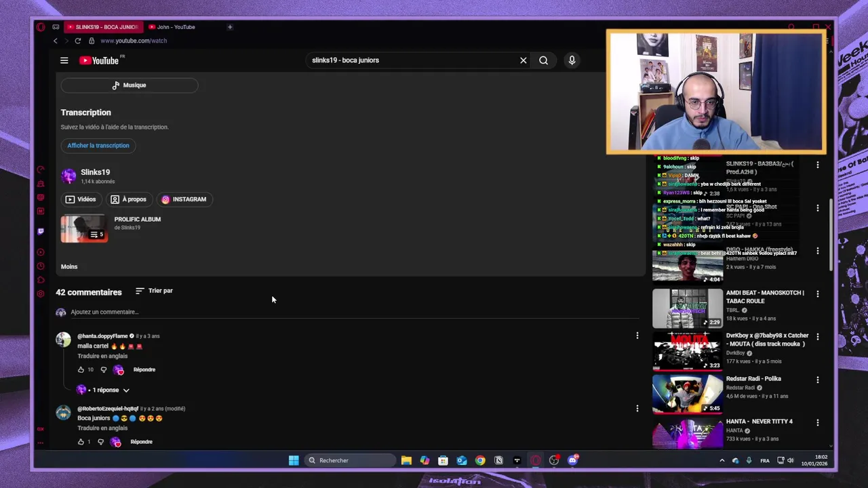Image resolution: width=868 pixels, height=488 pixels.
Task: Open more options for SLINKS19 - BA3BA3 video
Action: point(818,165)
